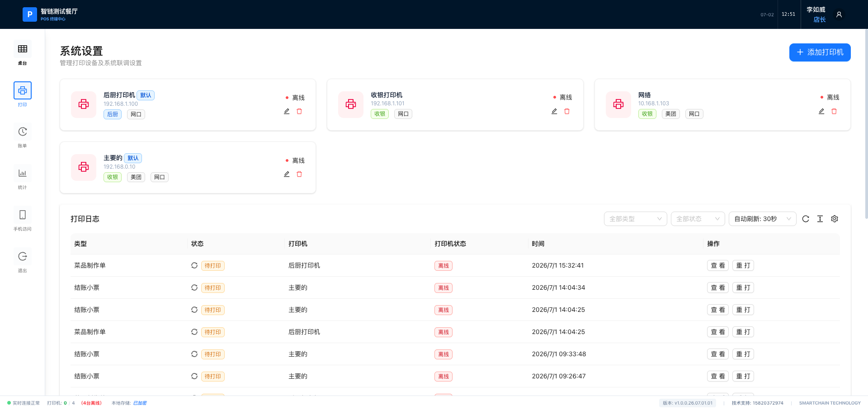Click the sync icon in 09:33:48 log row
Viewport: 868px width, 410px height.
coord(194,354)
